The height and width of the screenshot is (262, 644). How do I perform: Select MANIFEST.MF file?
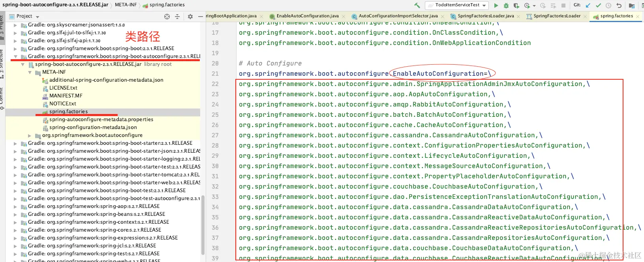click(66, 96)
